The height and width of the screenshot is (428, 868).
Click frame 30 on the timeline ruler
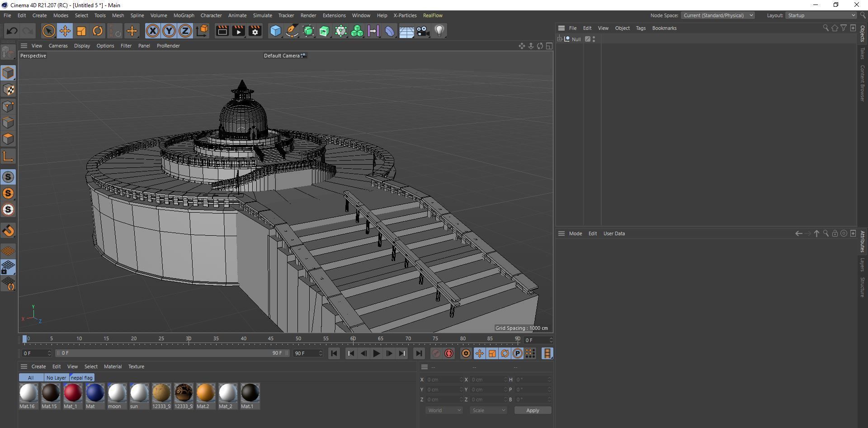pos(189,339)
